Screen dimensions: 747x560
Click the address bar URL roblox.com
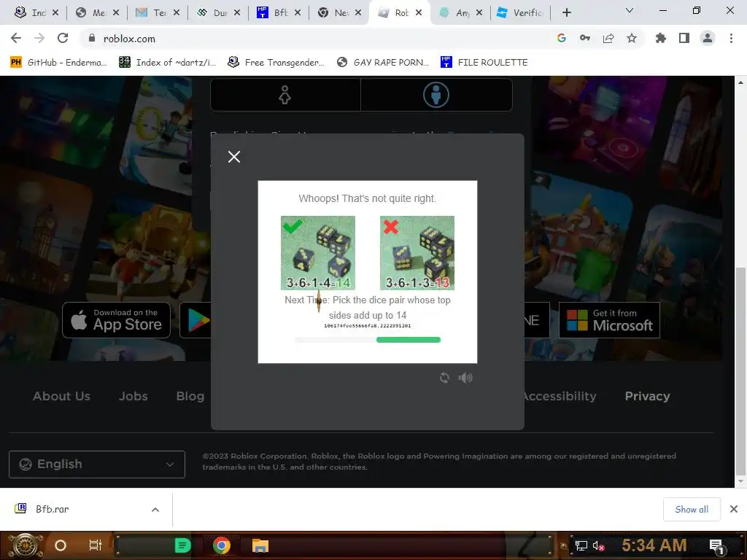[129, 39]
